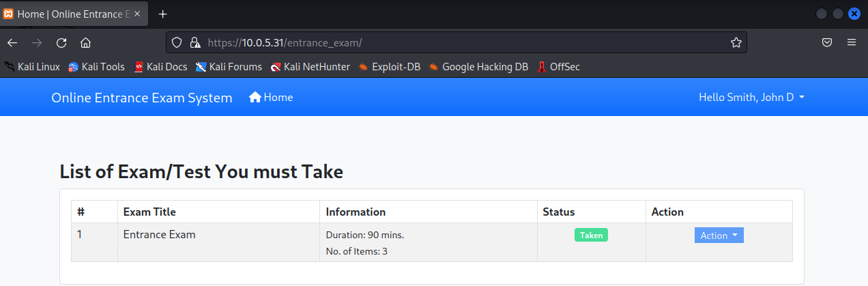Screen dimensions: 868x286
Task: Open the Google Hacking DB bookmark
Action: 478,67
